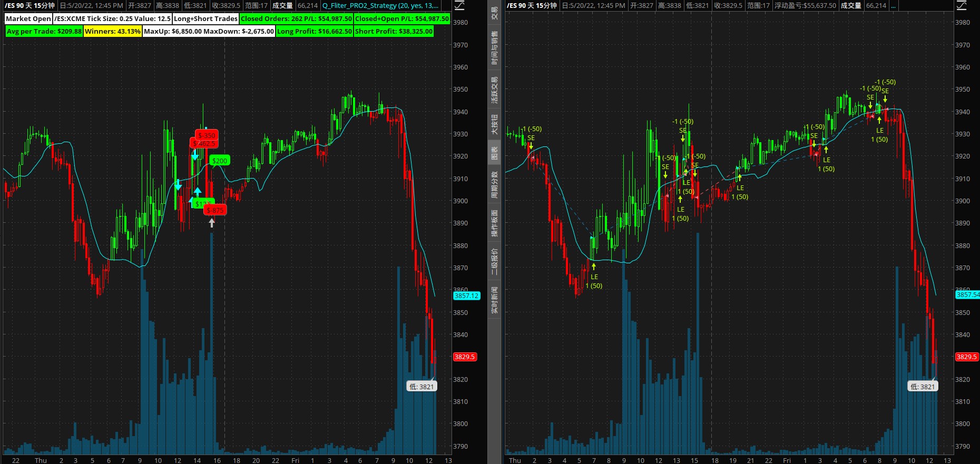The height and width of the screenshot is (464, 980).
Task: Click /ES 90 天 15分钟 title on left chart
Action: coord(30,6)
